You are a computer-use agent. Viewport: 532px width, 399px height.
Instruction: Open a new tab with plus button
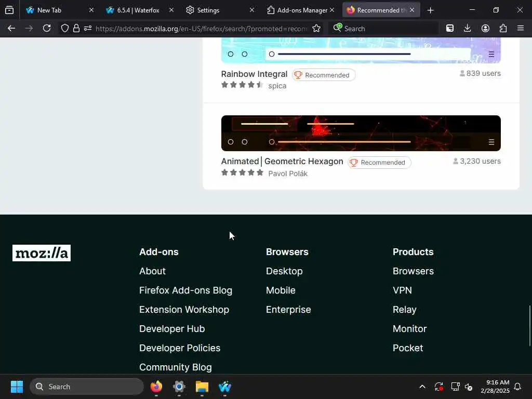click(430, 10)
